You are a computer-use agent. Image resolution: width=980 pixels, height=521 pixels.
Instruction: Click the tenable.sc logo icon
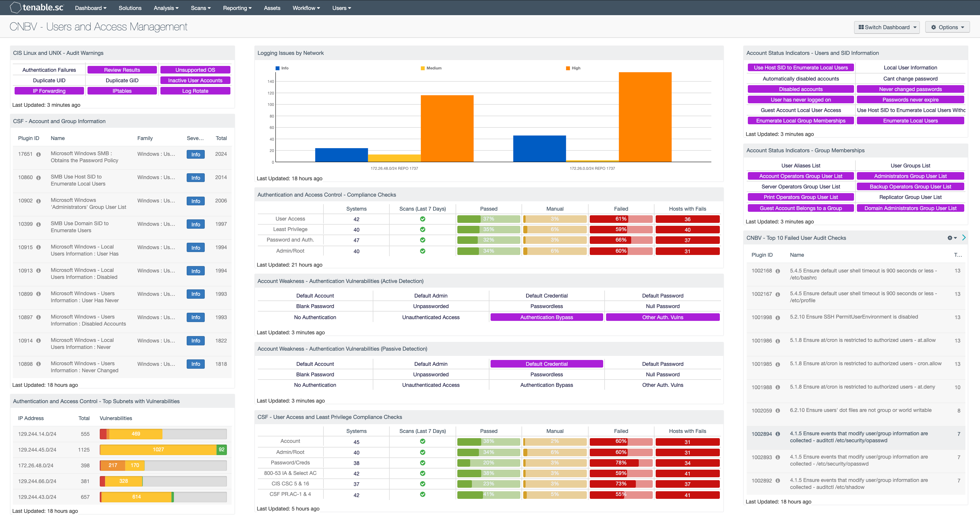[x=13, y=8]
